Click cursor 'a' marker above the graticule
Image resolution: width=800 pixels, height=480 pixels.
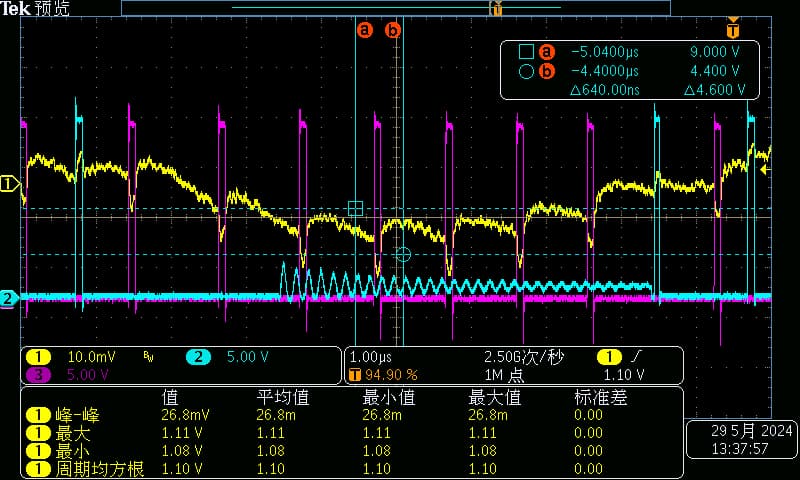tap(365, 30)
